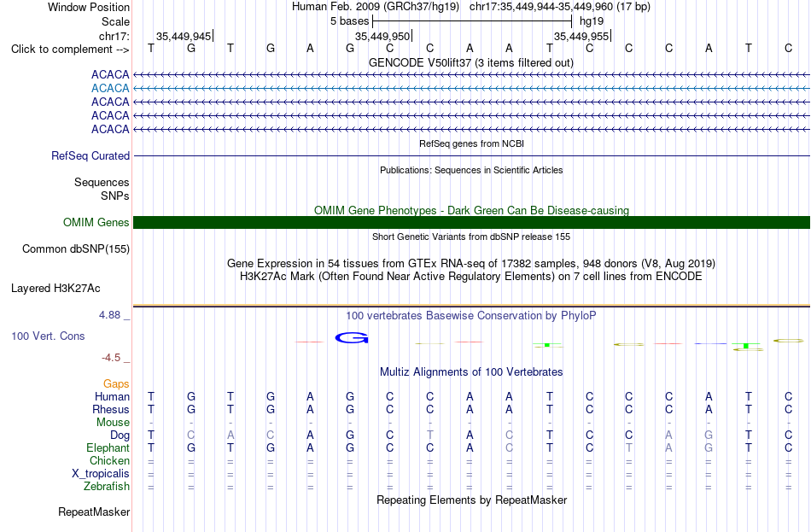This screenshot has height=532, width=811.
Task: Click the -4.5 lower PhyloP scale value
Action: pos(111,358)
